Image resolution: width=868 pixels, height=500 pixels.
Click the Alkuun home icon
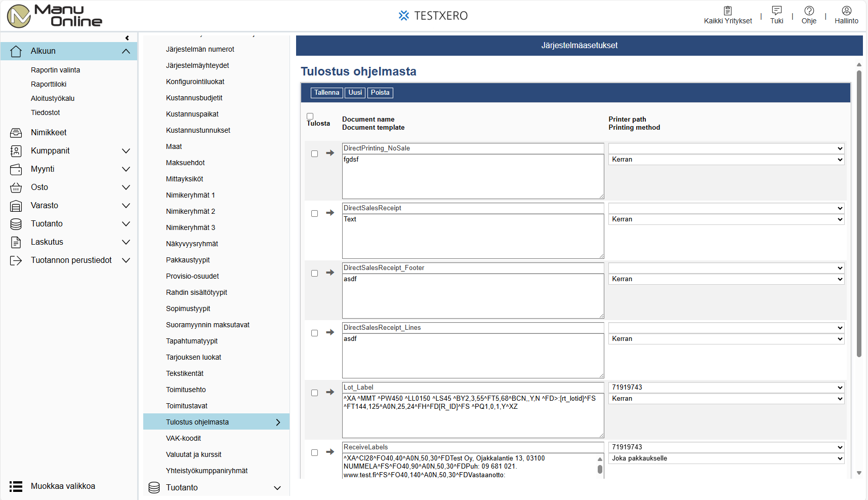coord(16,51)
